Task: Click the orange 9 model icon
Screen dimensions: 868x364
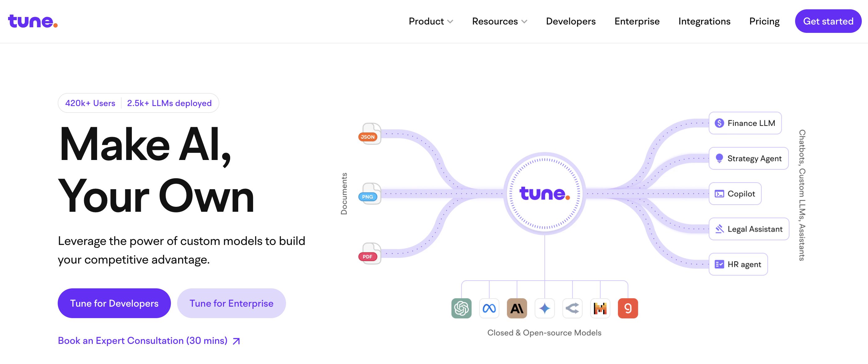Action: (x=627, y=308)
